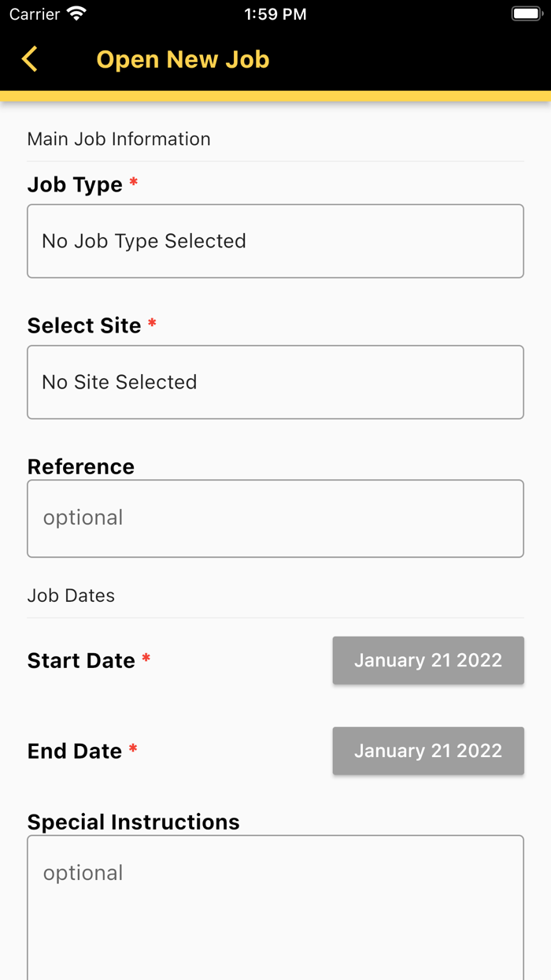Tap the Job Type field label
This screenshot has width=551, height=980.
[x=75, y=184]
